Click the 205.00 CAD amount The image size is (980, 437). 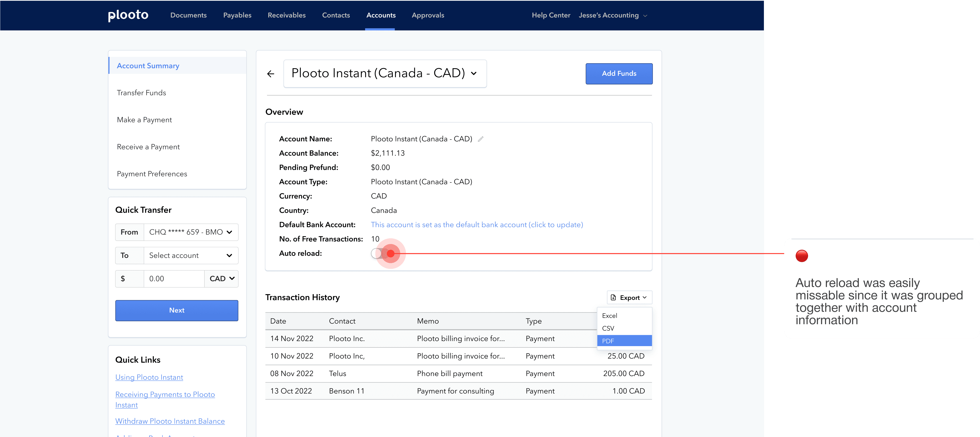coord(623,374)
